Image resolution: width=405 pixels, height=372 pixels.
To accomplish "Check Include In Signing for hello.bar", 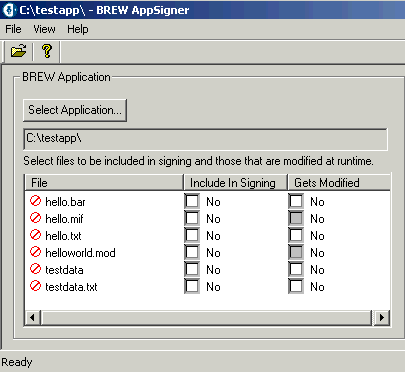I will pyautogui.click(x=192, y=201).
